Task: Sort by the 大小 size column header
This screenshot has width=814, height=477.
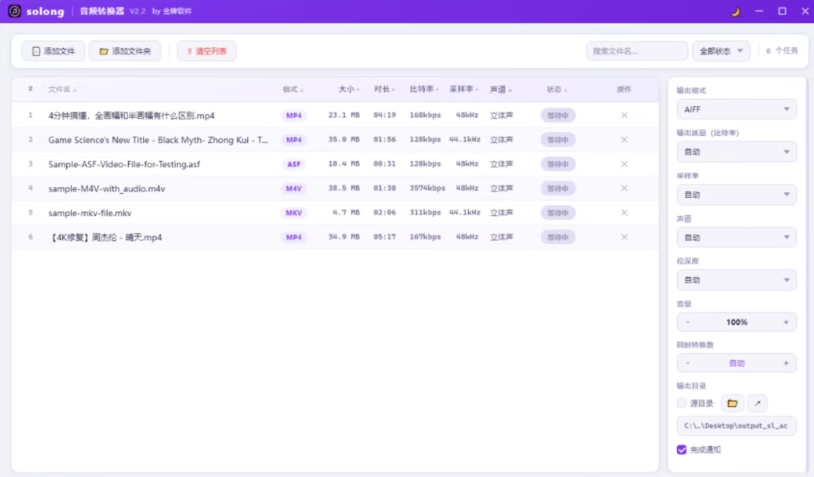Action: click(x=347, y=89)
